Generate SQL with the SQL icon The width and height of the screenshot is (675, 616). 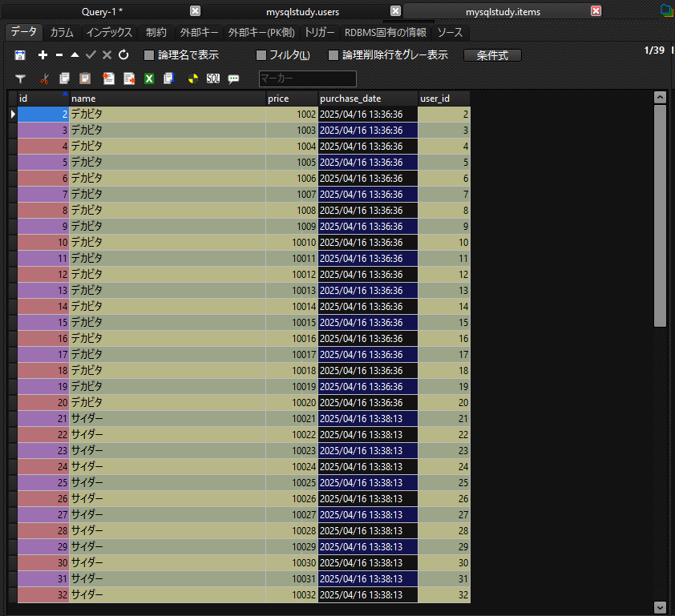point(213,79)
